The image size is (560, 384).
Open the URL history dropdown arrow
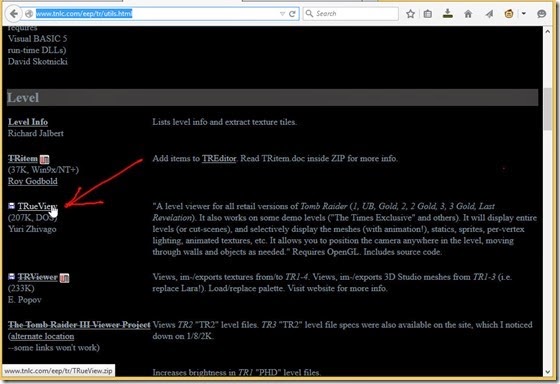[282, 14]
